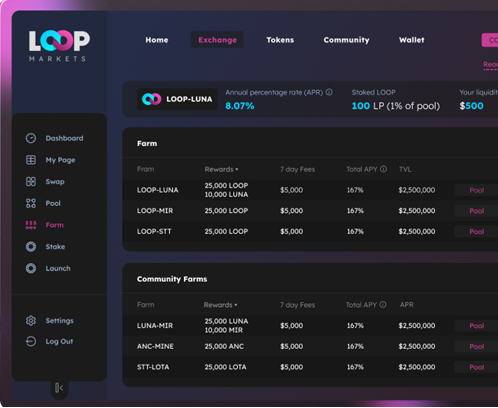
Task: Click the $500 liquidity value
Action: click(x=471, y=106)
